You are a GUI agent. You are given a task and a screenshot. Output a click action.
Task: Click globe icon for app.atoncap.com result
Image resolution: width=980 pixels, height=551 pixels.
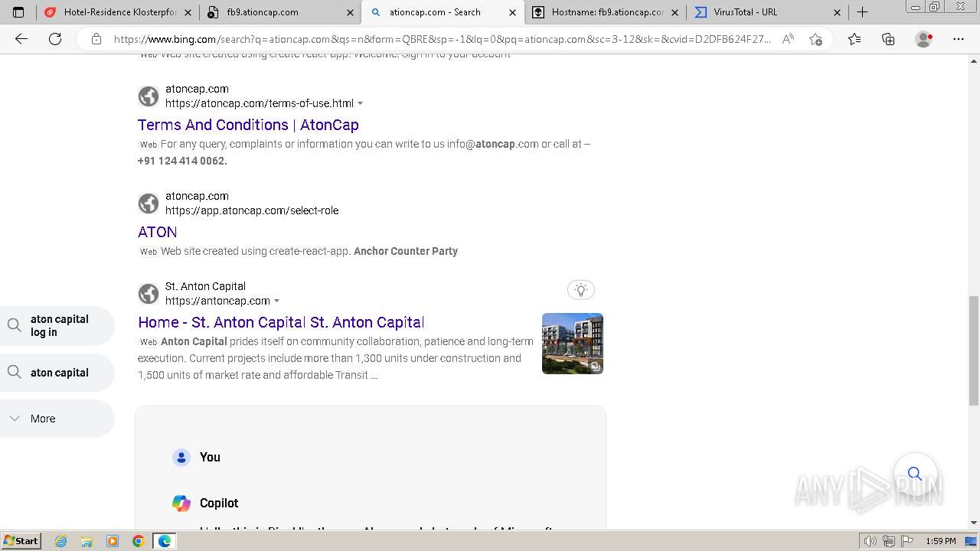coord(149,204)
